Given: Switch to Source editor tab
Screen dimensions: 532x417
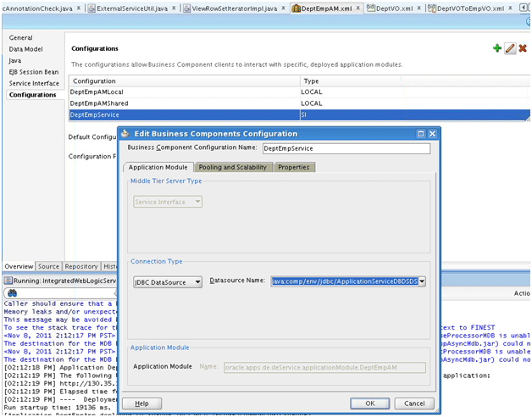Looking at the screenshot, I should 48,267.
